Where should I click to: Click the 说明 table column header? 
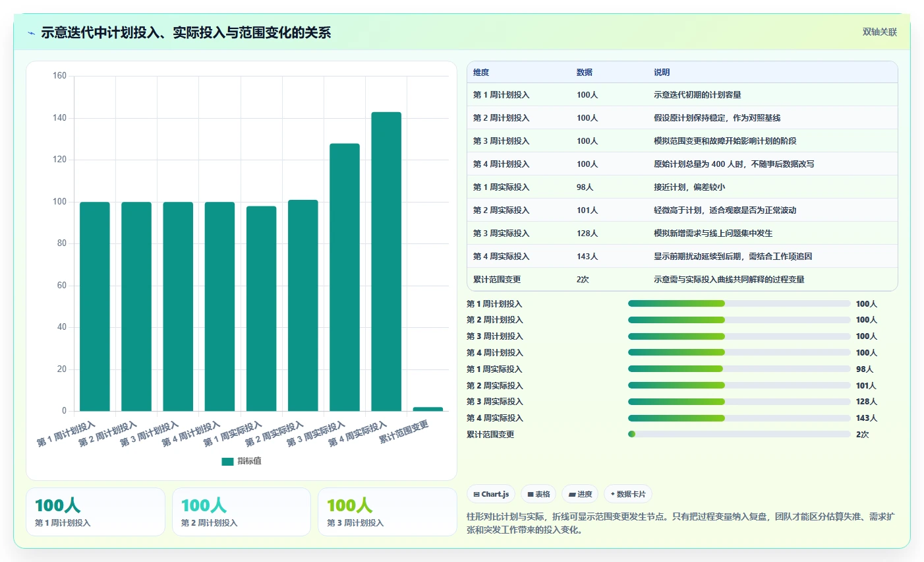tap(662, 73)
